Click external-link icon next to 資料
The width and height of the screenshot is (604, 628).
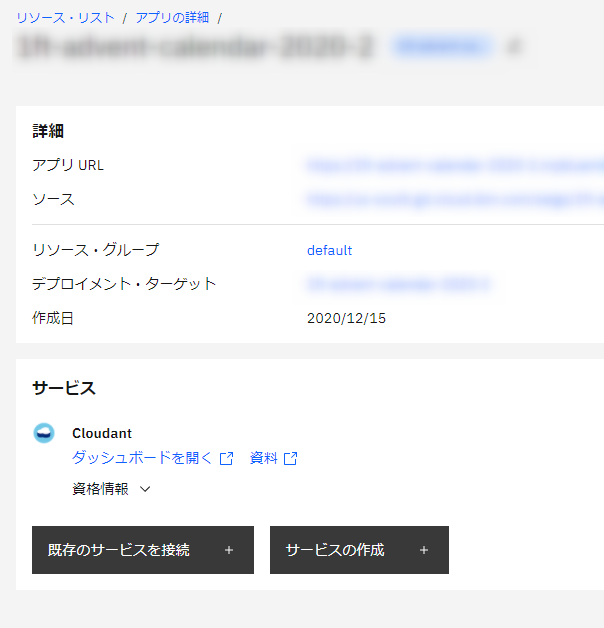[x=291, y=459]
